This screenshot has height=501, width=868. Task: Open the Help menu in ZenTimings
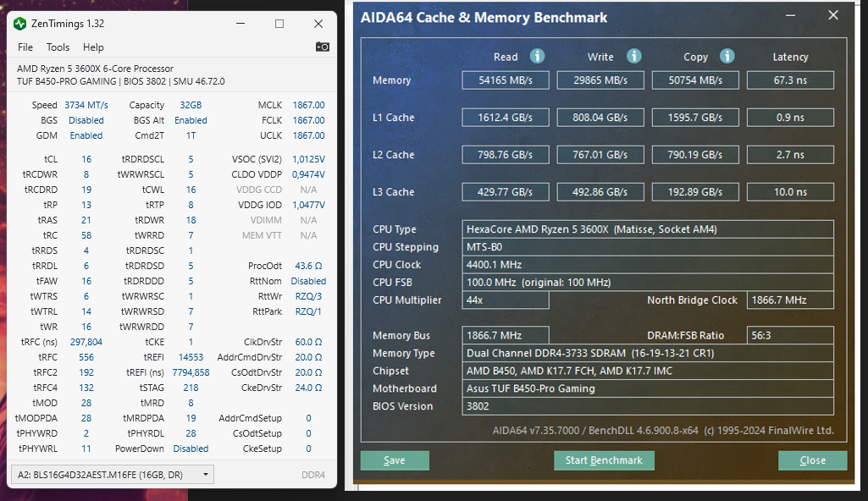pyautogui.click(x=93, y=47)
